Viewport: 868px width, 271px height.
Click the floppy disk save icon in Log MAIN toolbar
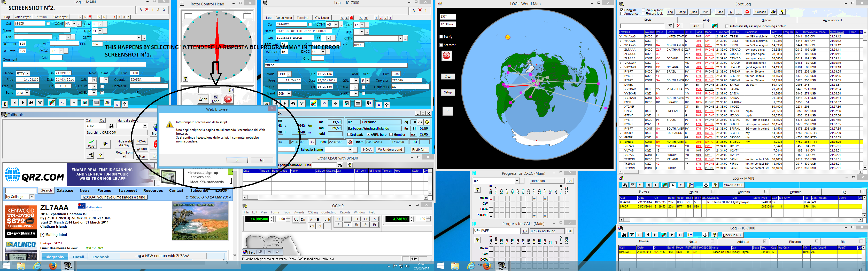pyautogui.click(x=85, y=103)
